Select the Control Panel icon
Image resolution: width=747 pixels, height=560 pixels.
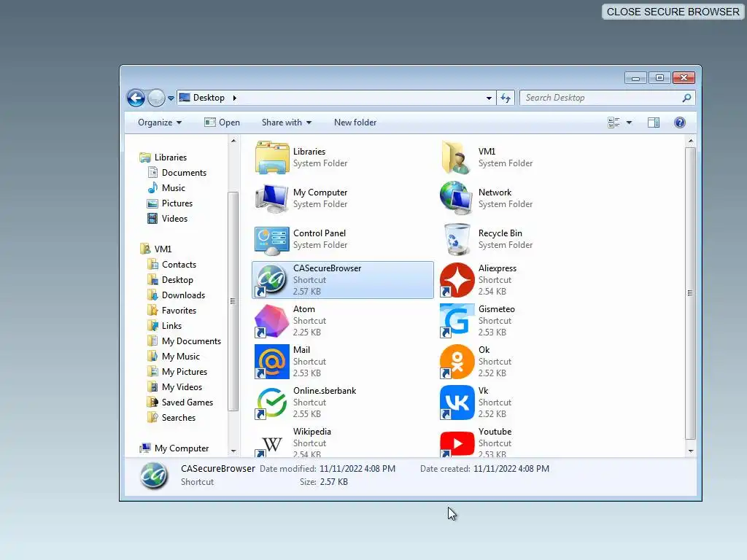[271, 239]
